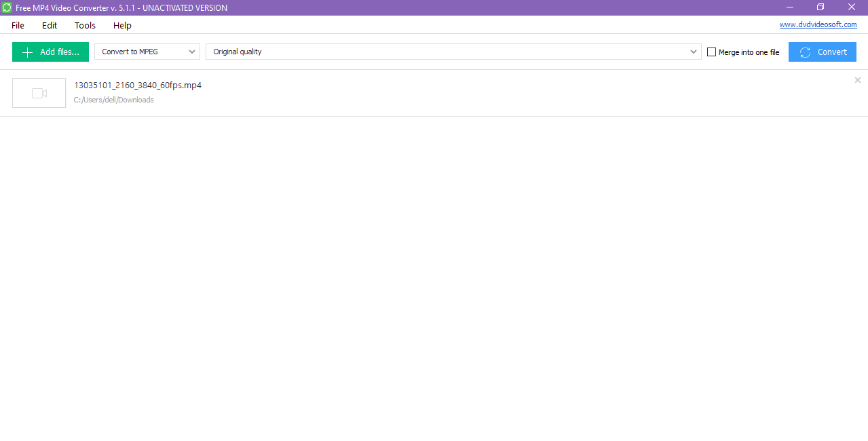The width and height of the screenshot is (868, 441).
Task: Click the window restore icon
Action: pos(820,7)
